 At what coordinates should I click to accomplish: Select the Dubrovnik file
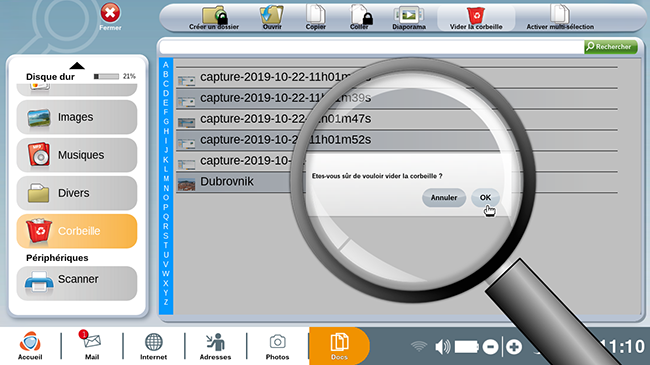[x=227, y=181]
